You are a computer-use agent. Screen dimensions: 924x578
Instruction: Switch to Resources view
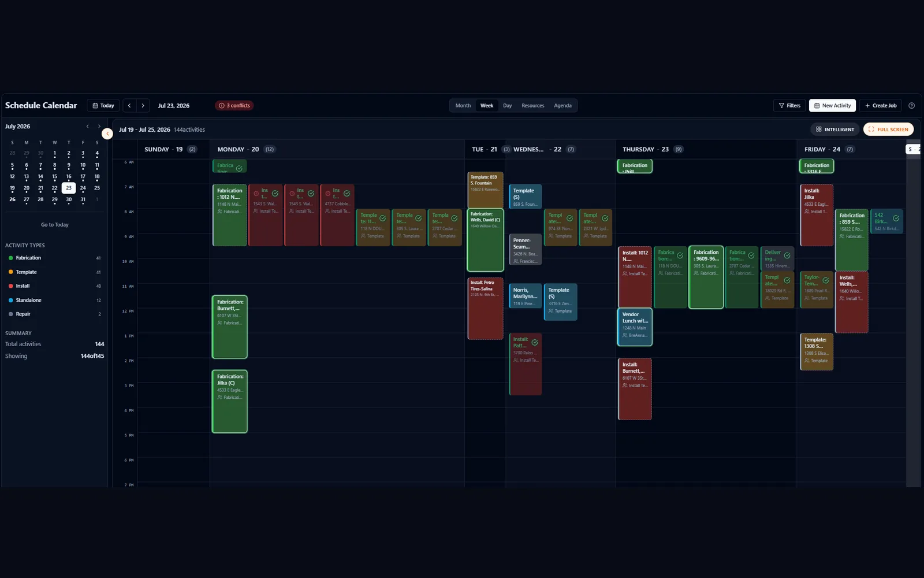click(x=532, y=106)
